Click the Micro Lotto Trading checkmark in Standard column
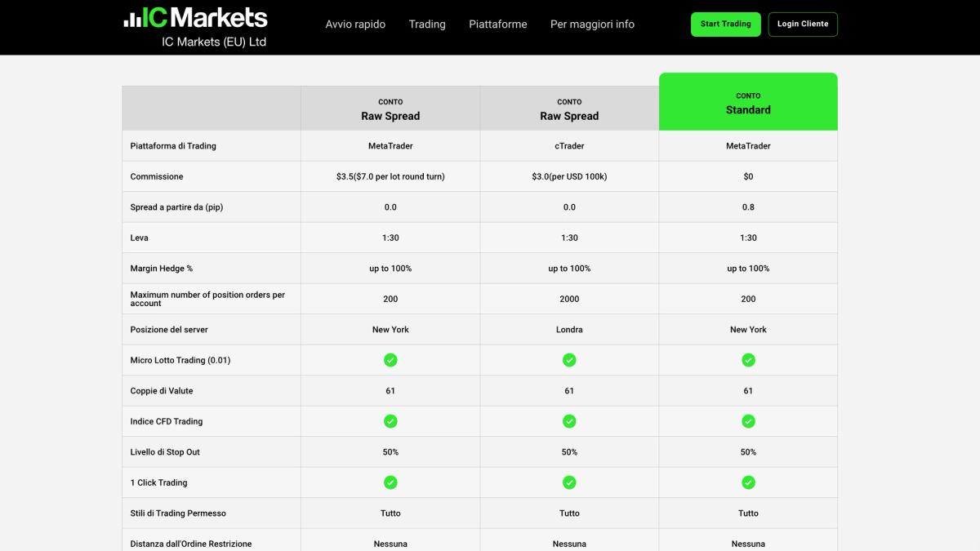The image size is (980, 551). pyautogui.click(x=748, y=360)
